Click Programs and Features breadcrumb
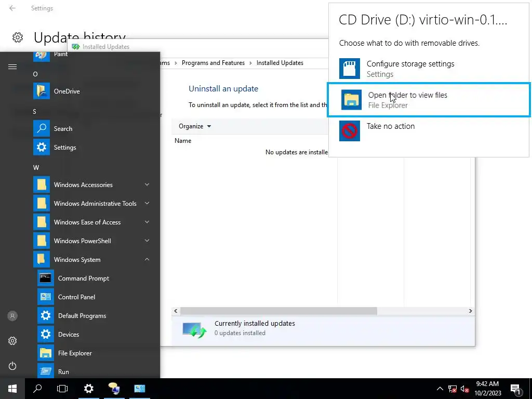The height and width of the screenshot is (399, 532). point(213,63)
